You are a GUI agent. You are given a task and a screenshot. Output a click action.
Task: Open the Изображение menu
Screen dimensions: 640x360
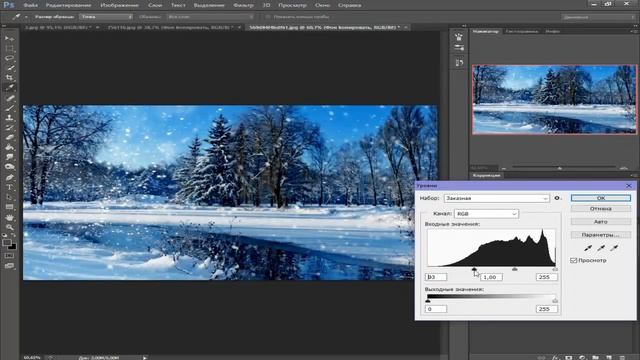click(x=119, y=5)
